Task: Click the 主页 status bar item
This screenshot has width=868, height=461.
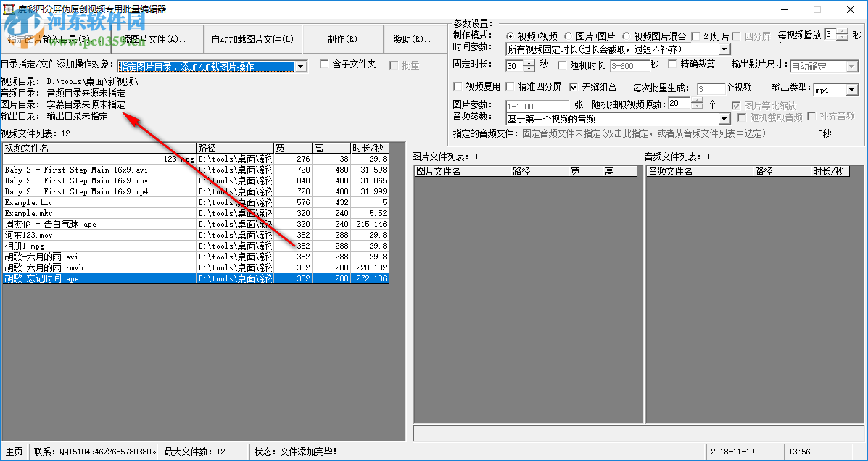Action: point(15,452)
